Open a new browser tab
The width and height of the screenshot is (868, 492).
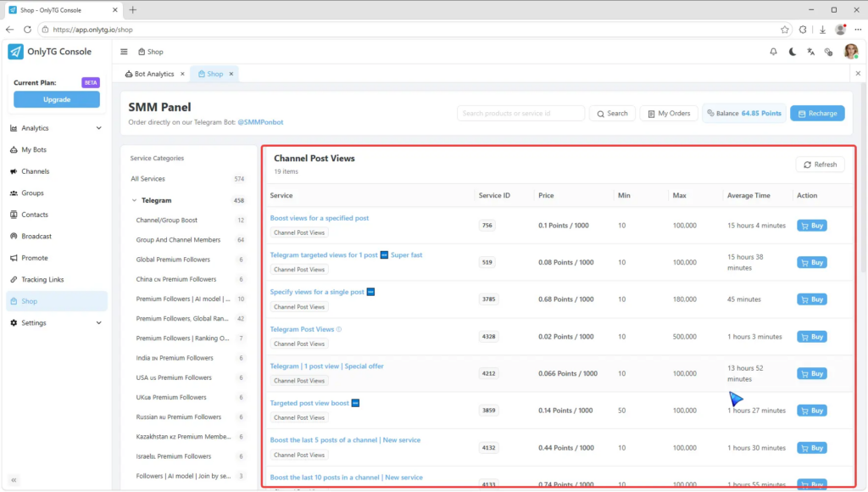133,9
